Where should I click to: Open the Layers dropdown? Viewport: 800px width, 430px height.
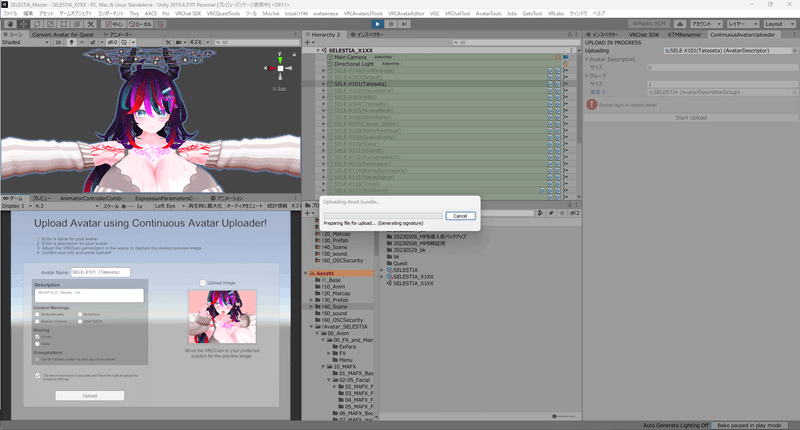[742, 24]
